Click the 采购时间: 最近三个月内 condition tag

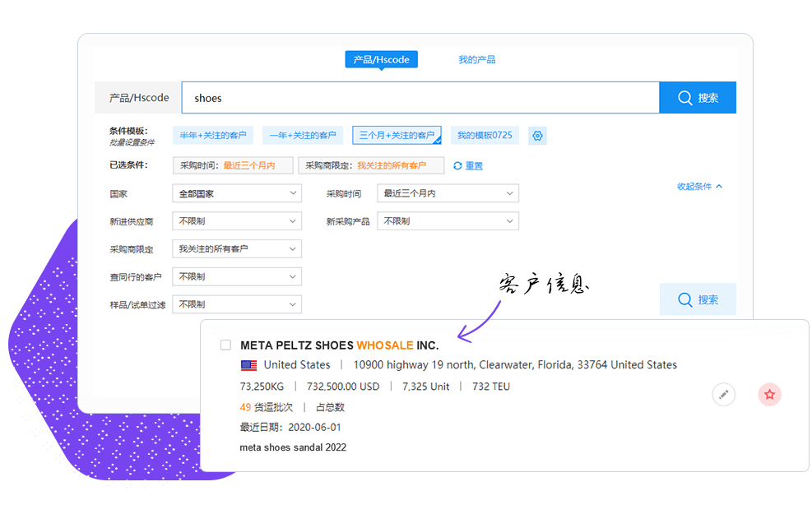[233, 165]
